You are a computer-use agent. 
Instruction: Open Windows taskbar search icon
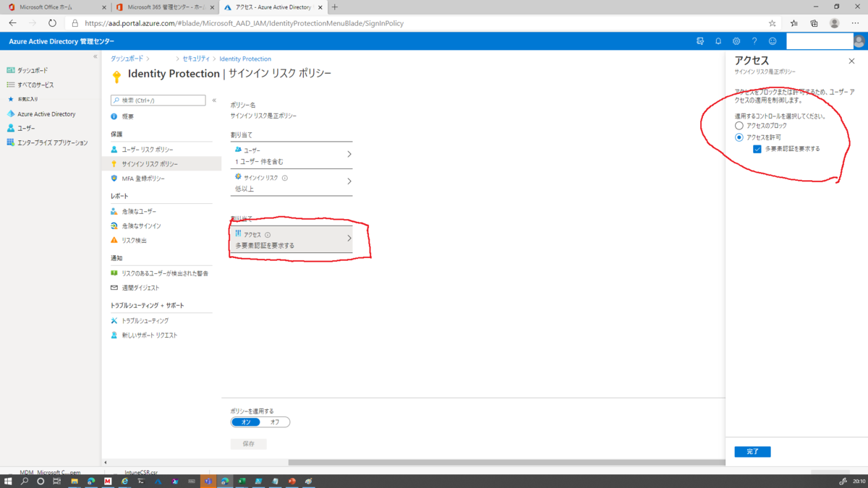25,481
